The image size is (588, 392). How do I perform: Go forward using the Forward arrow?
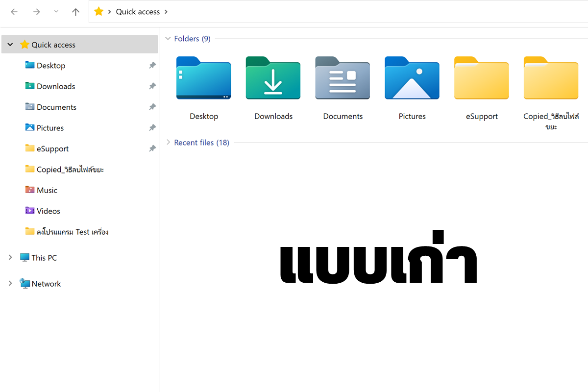coord(36,12)
